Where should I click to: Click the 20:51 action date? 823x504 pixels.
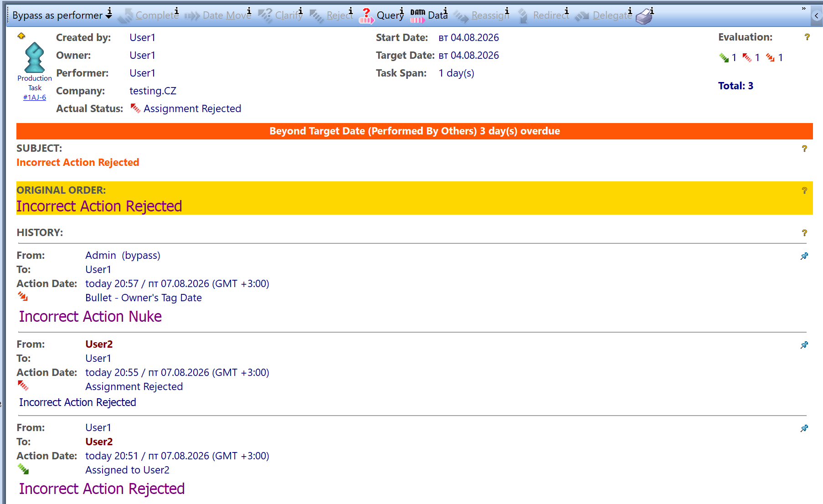coord(177,456)
